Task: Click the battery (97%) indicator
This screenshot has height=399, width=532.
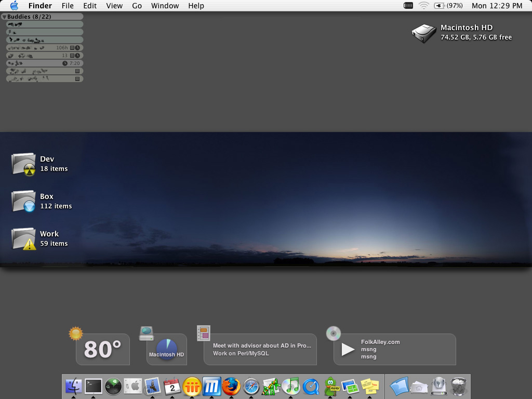Action: click(448, 6)
